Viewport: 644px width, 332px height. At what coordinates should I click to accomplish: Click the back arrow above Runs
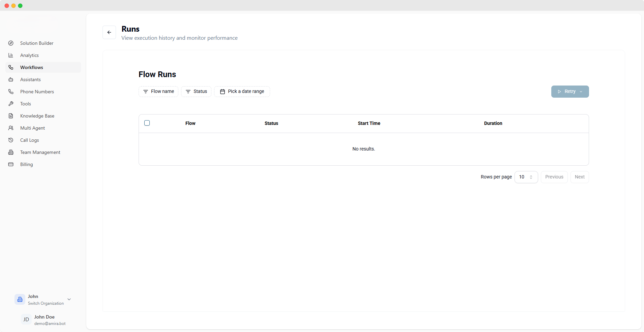tap(109, 32)
